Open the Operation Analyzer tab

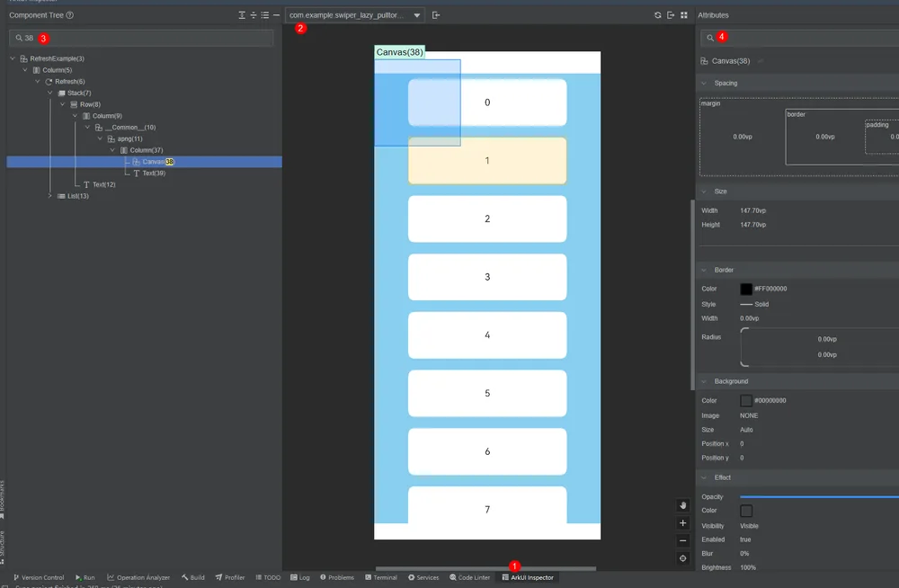[x=138, y=578]
